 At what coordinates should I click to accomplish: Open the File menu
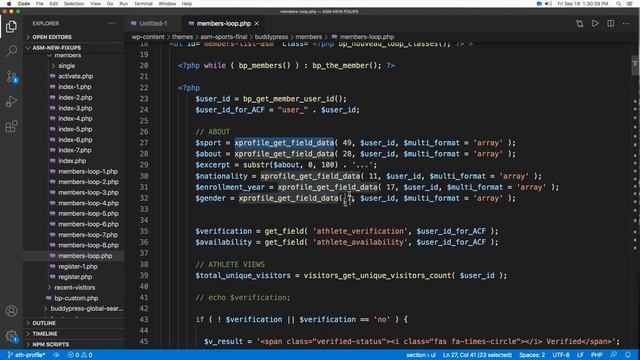click(40, 4)
